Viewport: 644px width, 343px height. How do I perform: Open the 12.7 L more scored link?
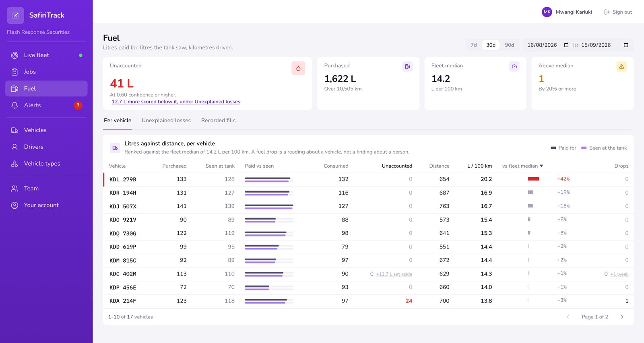tap(176, 102)
